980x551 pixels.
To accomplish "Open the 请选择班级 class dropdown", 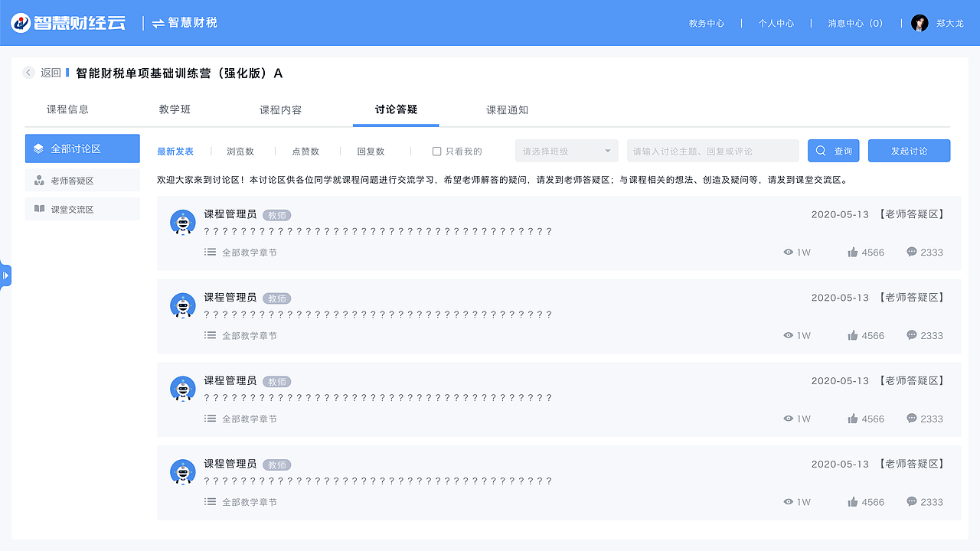I will [x=566, y=151].
